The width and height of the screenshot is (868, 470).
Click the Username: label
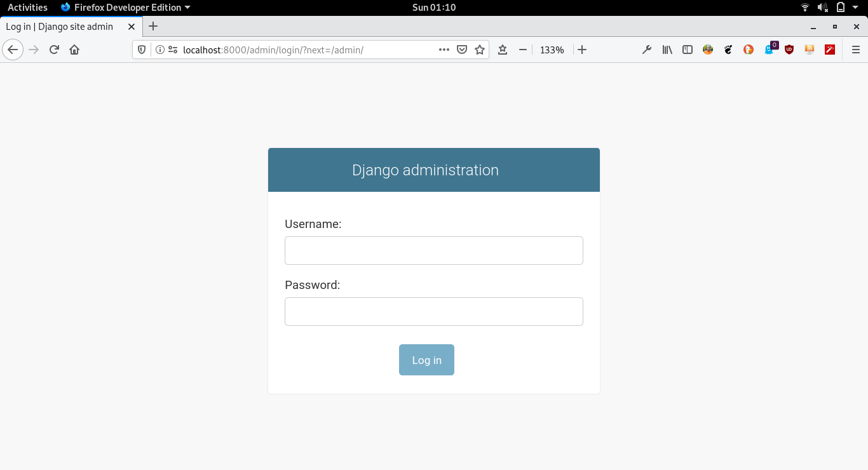tap(313, 224)
